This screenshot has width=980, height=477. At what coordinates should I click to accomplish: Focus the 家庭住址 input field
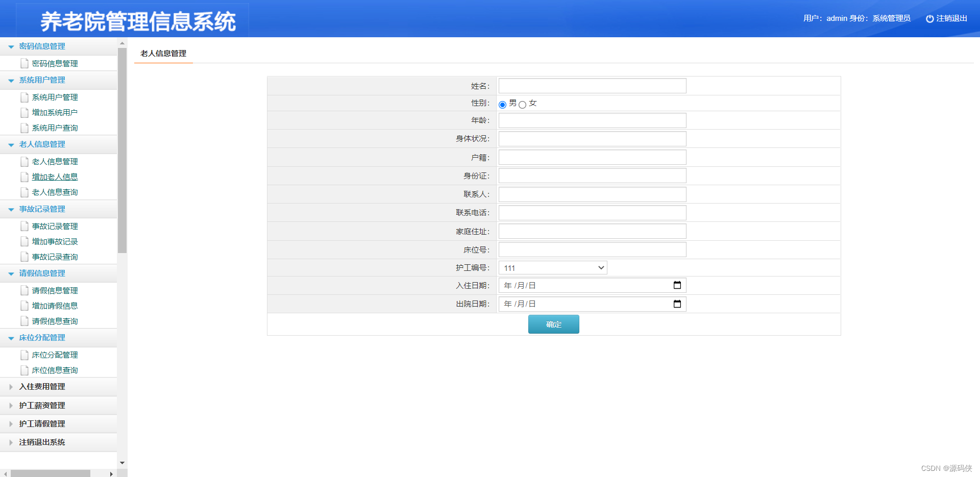coord(592,231)
